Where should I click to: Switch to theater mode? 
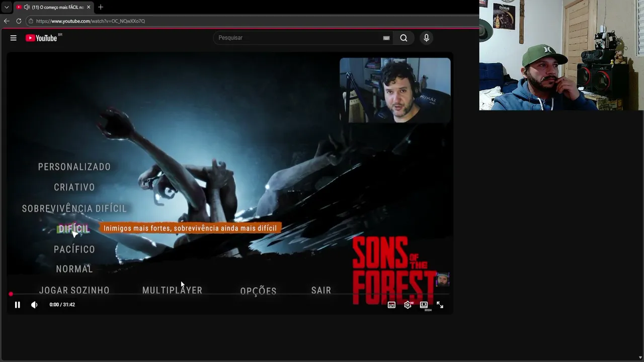(424, 305)
